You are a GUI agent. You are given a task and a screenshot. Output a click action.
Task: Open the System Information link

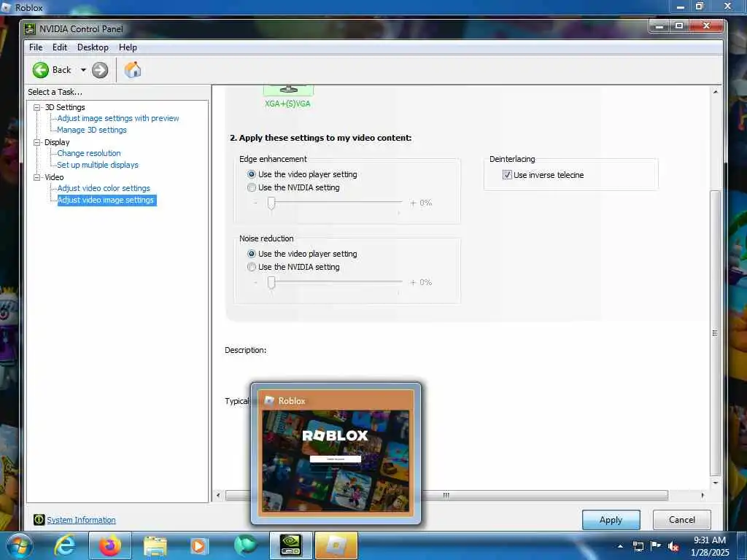[81, 520]
